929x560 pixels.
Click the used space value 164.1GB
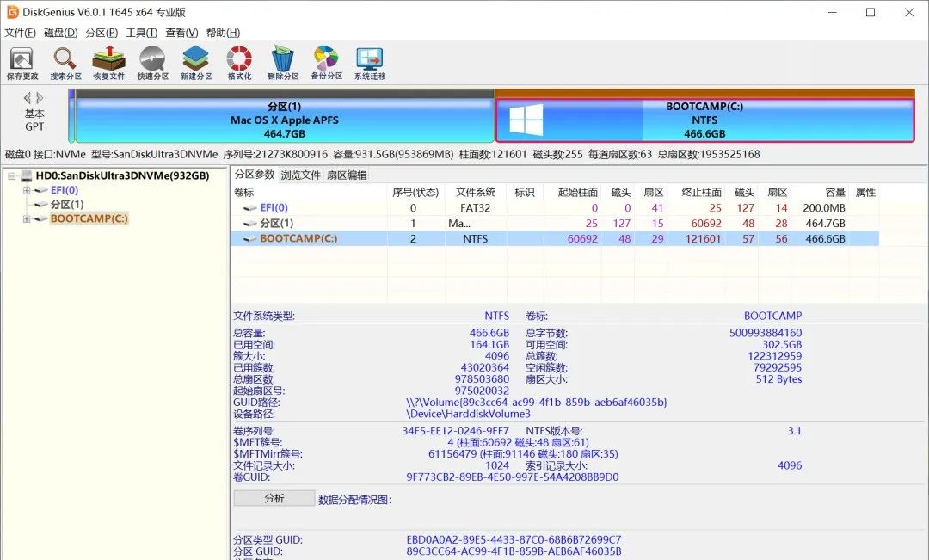point(489,344)
